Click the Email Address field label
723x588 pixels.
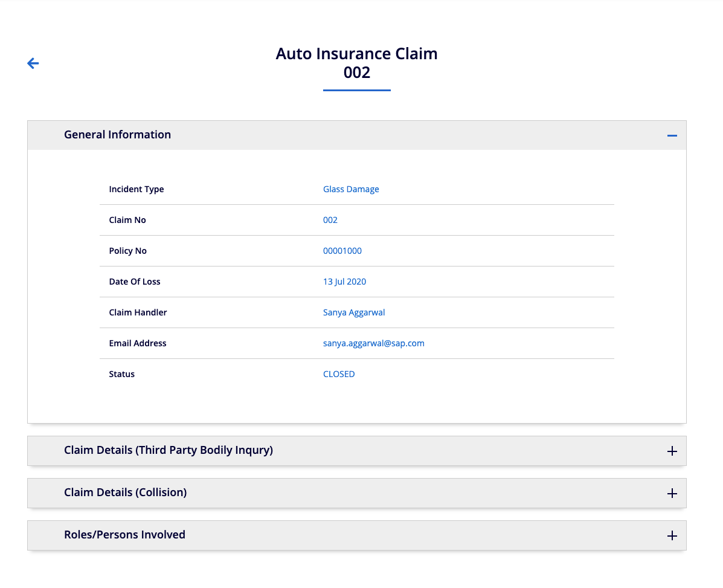138,343
